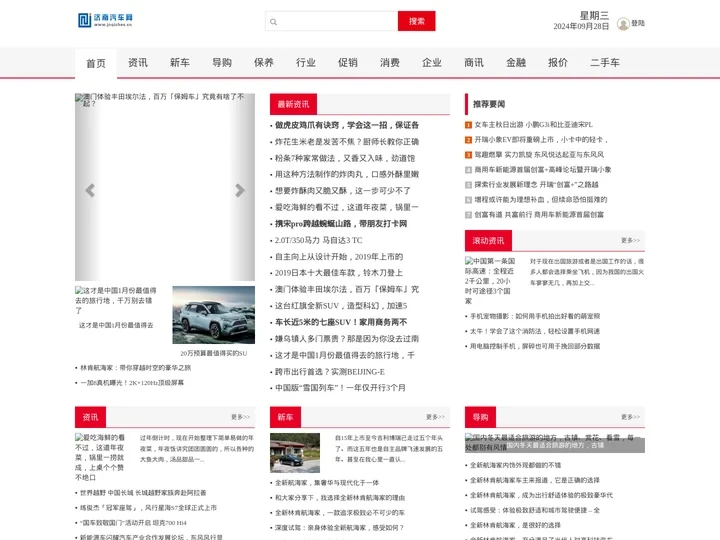Open article 2019日本十大最佳车款
720x540 pixels.
(338, 273)
